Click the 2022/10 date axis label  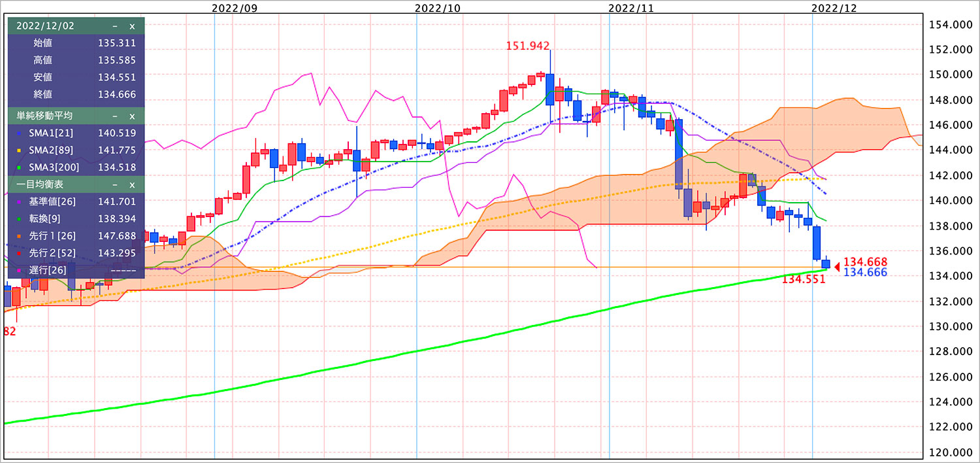coord(437,9)
